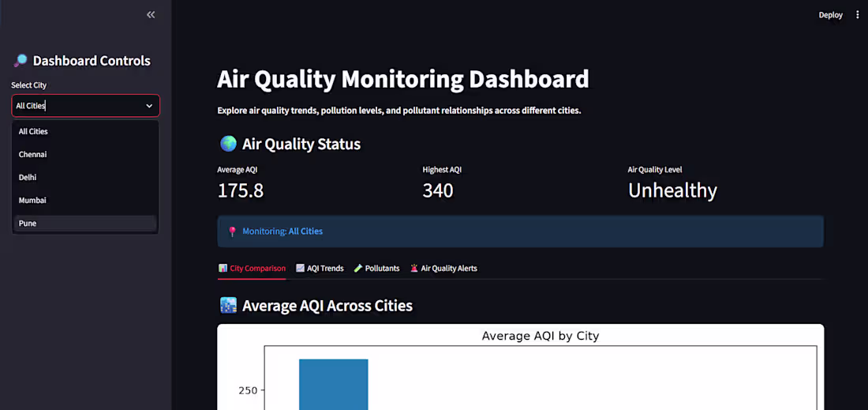Pick Mumbai from the city options
The height and width of the screenshot is (410, 868).
click(85, 200)
